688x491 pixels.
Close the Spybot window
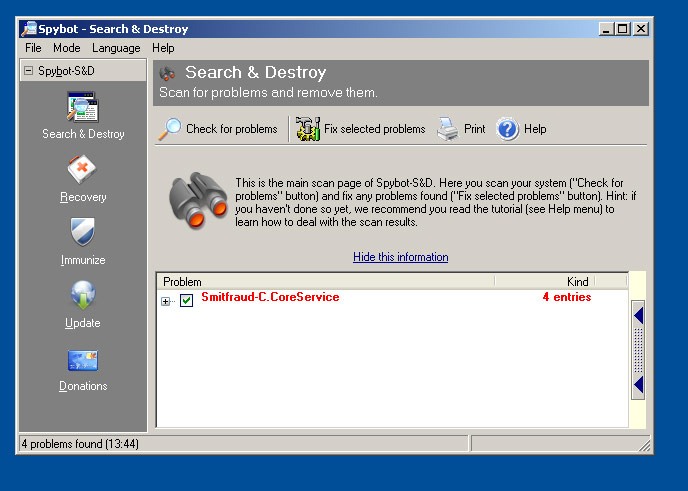pyautogui.click(x=641, y=29)
